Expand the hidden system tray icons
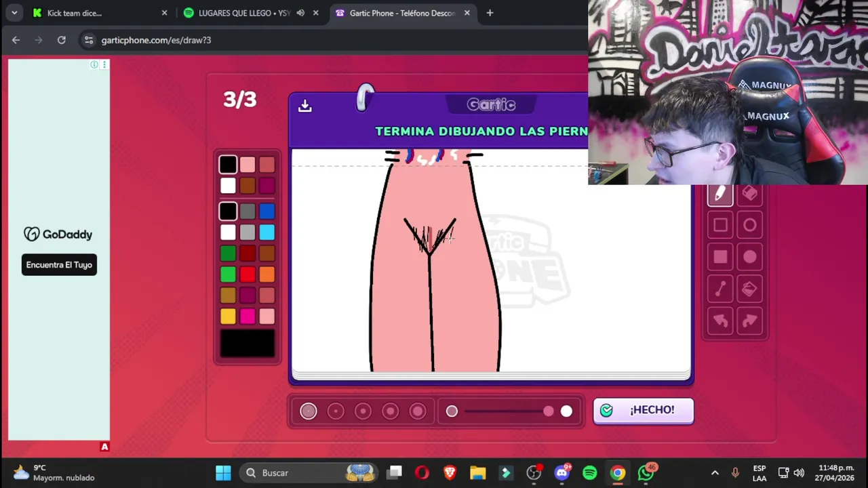This screenshot has height=488, width=868. (715, 472)
